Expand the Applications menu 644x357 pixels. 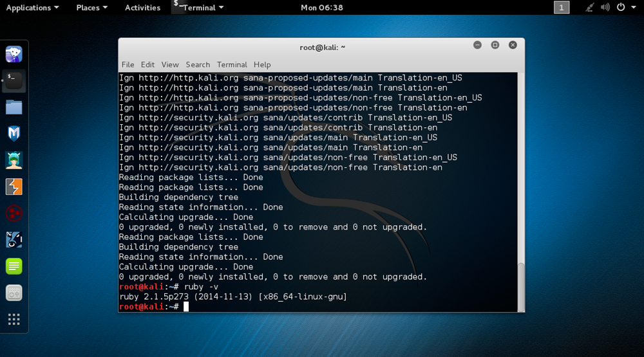[32, 8]
